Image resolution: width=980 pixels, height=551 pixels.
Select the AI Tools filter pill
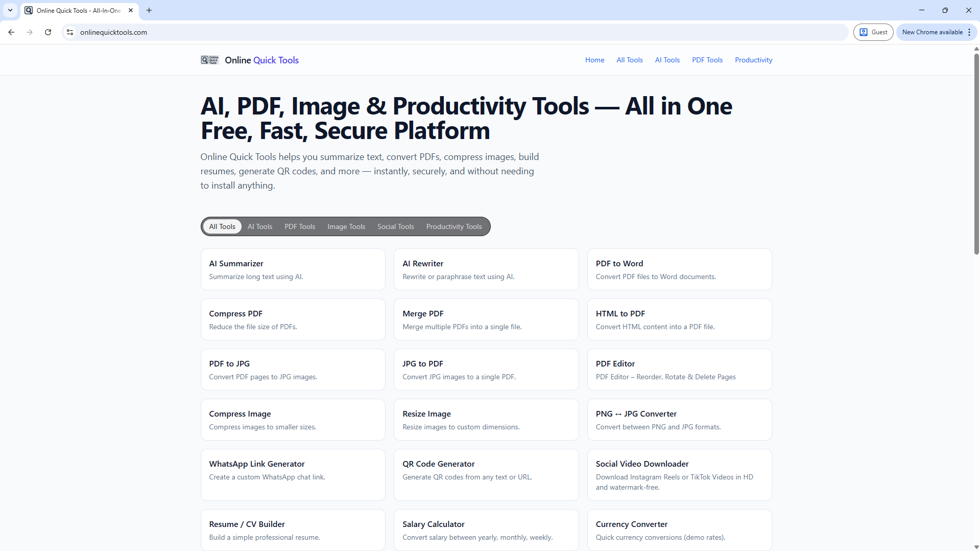coord(259,226)
